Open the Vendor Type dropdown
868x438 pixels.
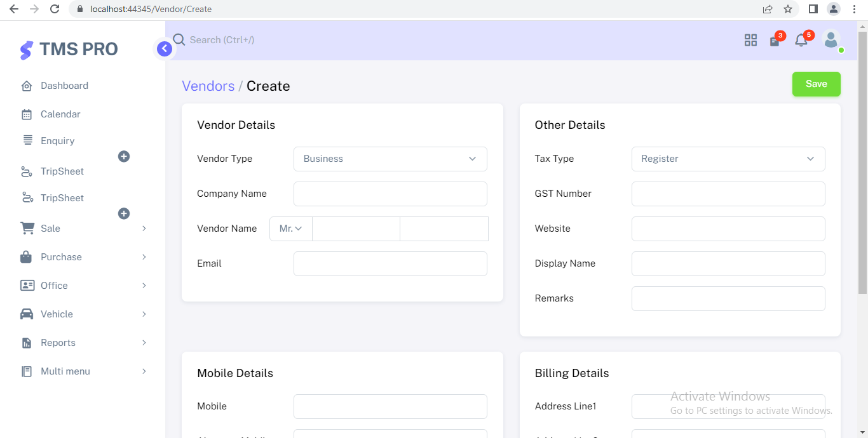tap(390, 159)
